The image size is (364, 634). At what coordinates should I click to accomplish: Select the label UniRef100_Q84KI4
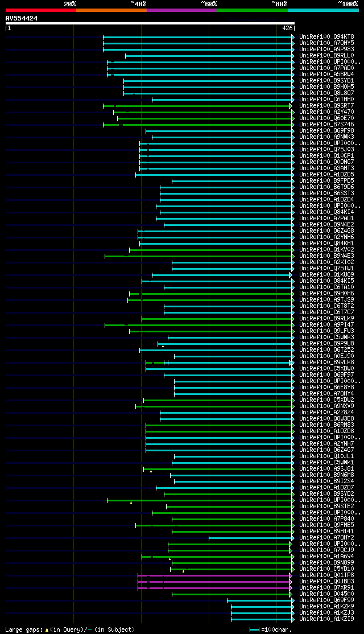[326, 212]
